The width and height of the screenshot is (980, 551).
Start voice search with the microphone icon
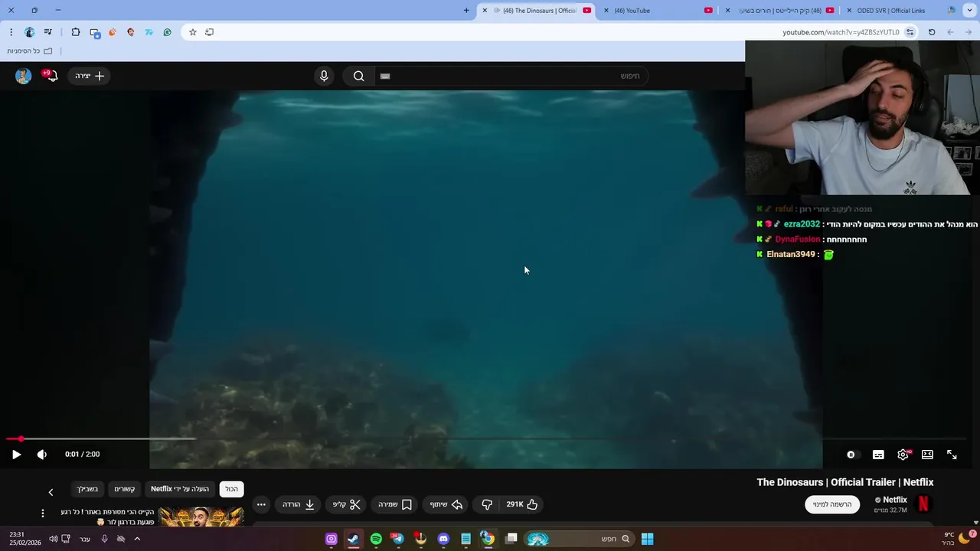[324, 76]
